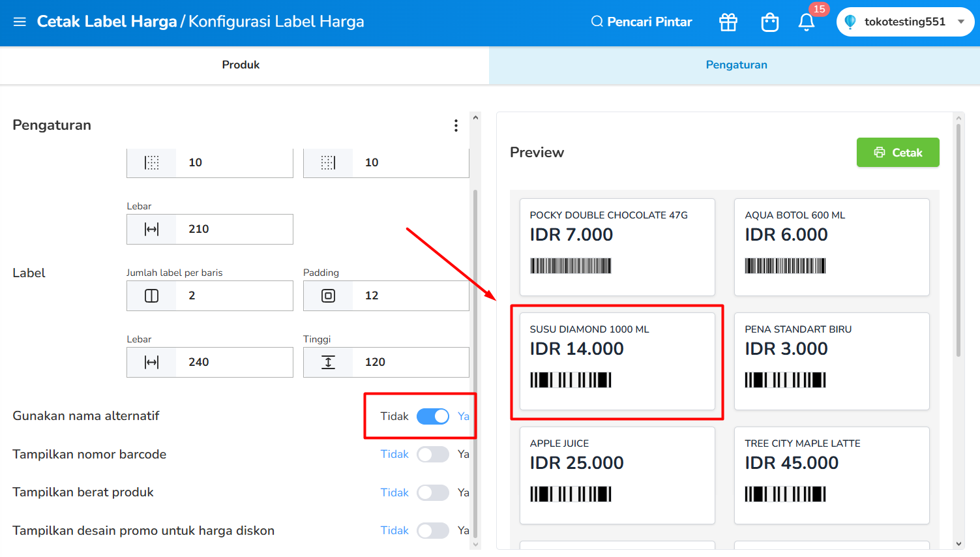Click the printer icon on Cetak button
The height and width of the screenshot is (557, 980).
click(x=880, y=152)
